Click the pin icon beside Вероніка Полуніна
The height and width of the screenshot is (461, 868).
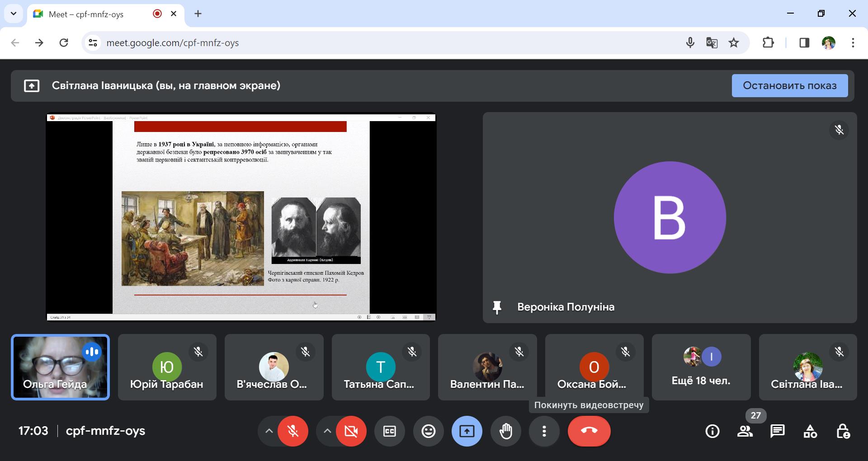[497, 307]
